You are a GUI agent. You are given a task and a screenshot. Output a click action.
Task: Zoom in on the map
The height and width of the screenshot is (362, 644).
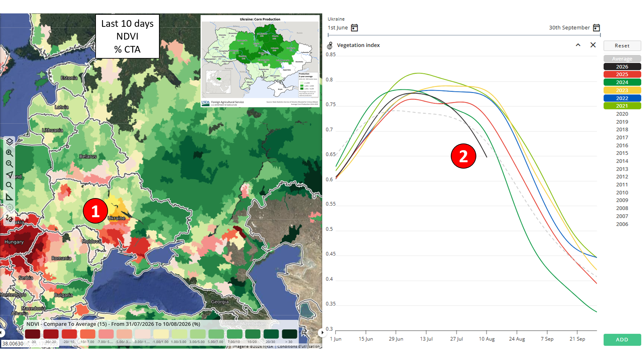click(9, 153)
